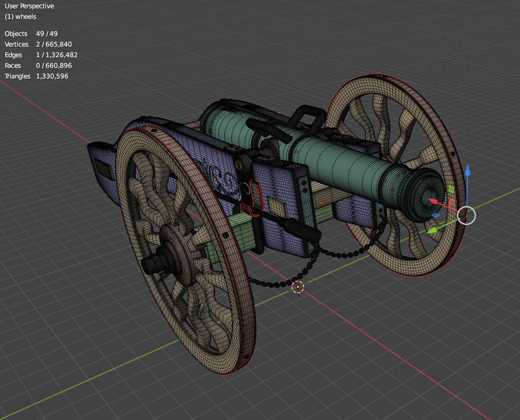Click the '(1) wheels' object name text
Viewport: 520px width, 420px height.
(21, 17)
